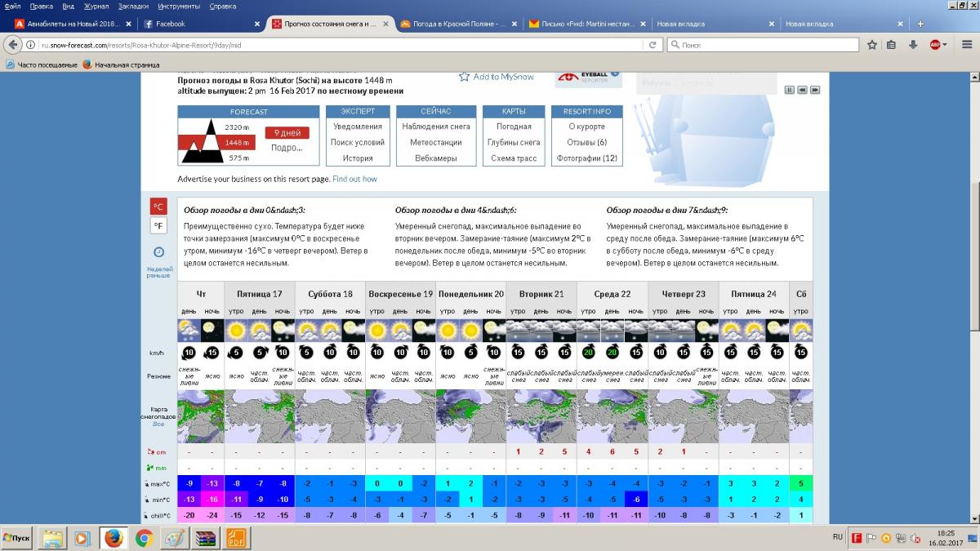Reload the page with the refresh icon
This screenshot has width=980, height=551.
[653, 46]
